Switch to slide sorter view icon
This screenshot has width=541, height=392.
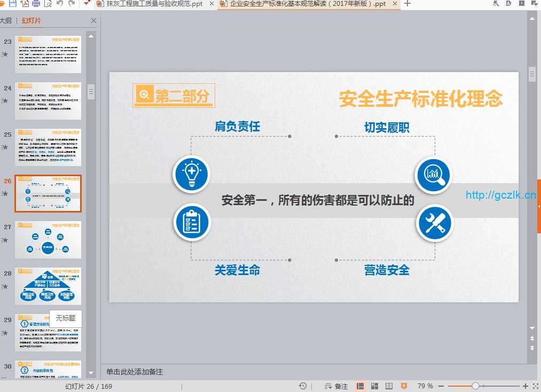pos(375,386)
